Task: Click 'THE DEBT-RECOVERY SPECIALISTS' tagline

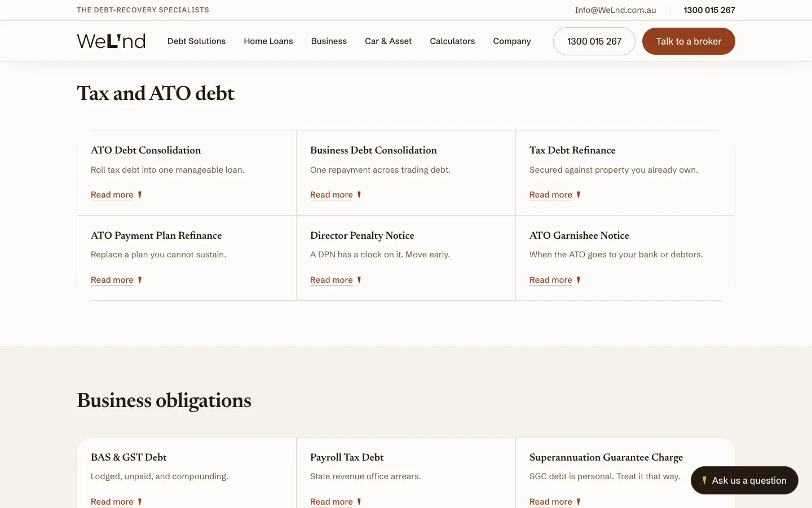Action: point(143,10)
